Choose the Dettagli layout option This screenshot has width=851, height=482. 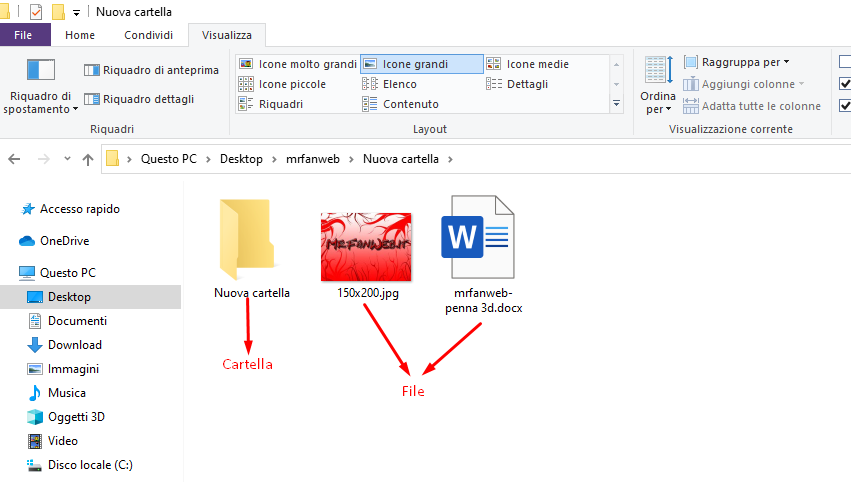point(526,84)
